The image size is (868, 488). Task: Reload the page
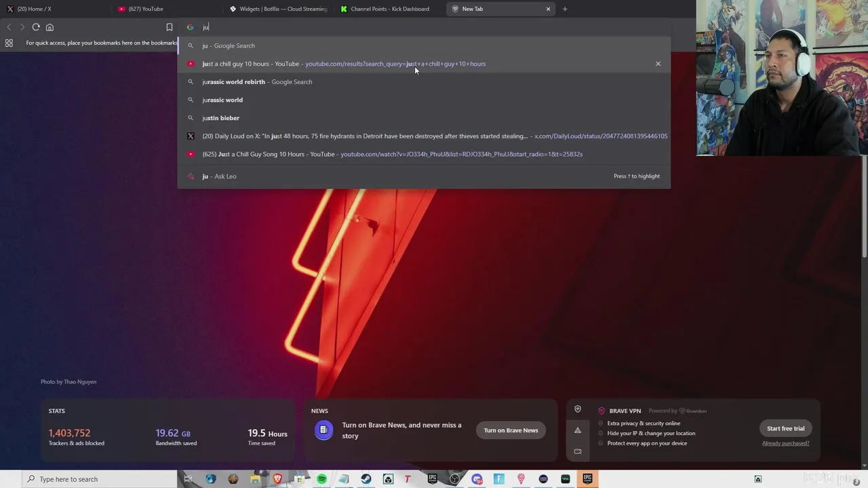[36, 27]
